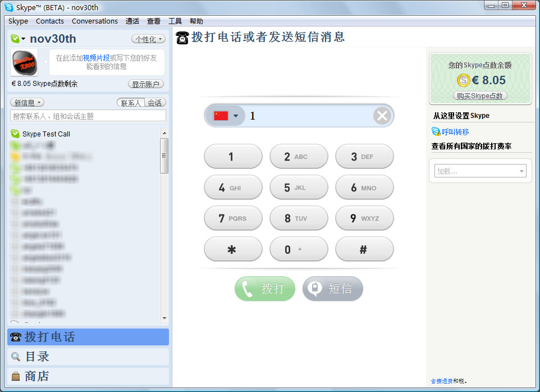
Task: Select the Skype Test Call contact
Action: pyautogui.click(x=46, y=134)
